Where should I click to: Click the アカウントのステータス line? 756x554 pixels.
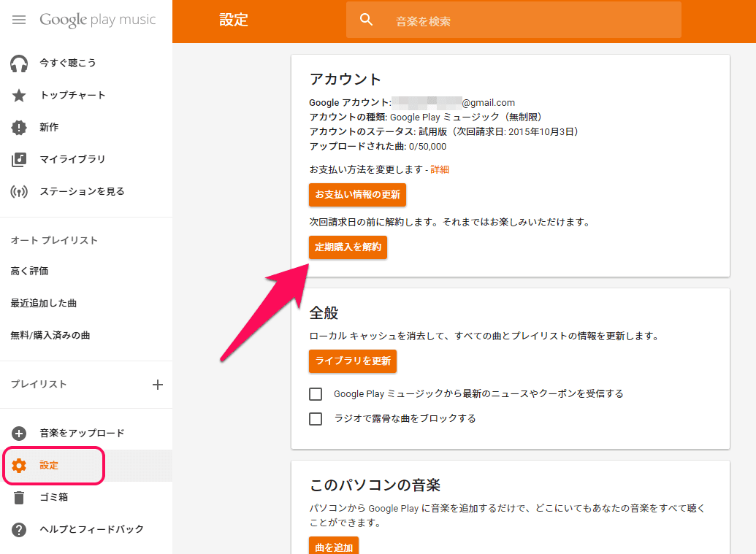445,132
